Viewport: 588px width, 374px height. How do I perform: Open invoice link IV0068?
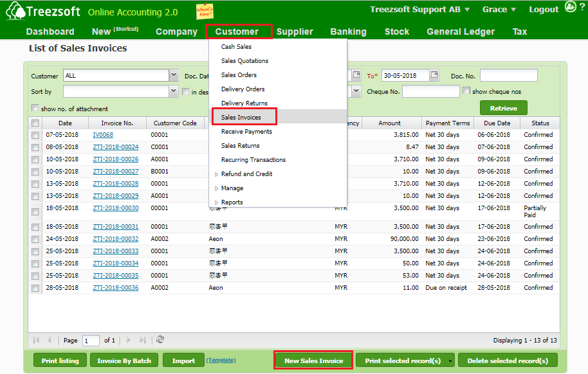[x=103, y=135]
